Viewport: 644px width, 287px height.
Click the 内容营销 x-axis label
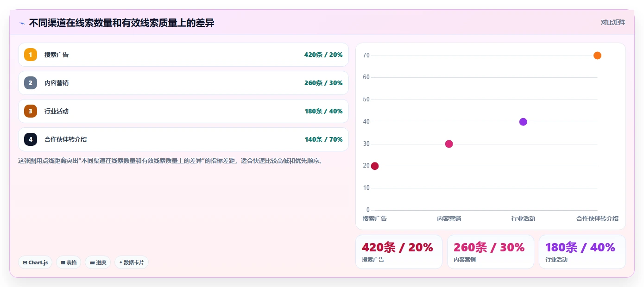pyautogui.click(x=449, y=218)
